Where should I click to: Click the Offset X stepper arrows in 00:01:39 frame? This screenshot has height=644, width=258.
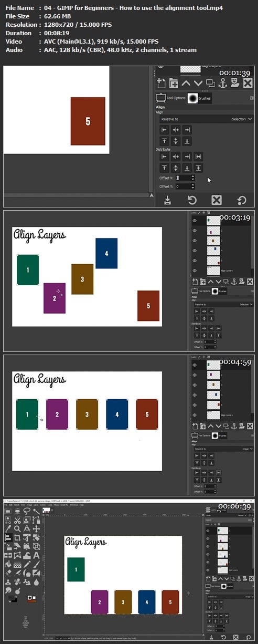(193, 178)
